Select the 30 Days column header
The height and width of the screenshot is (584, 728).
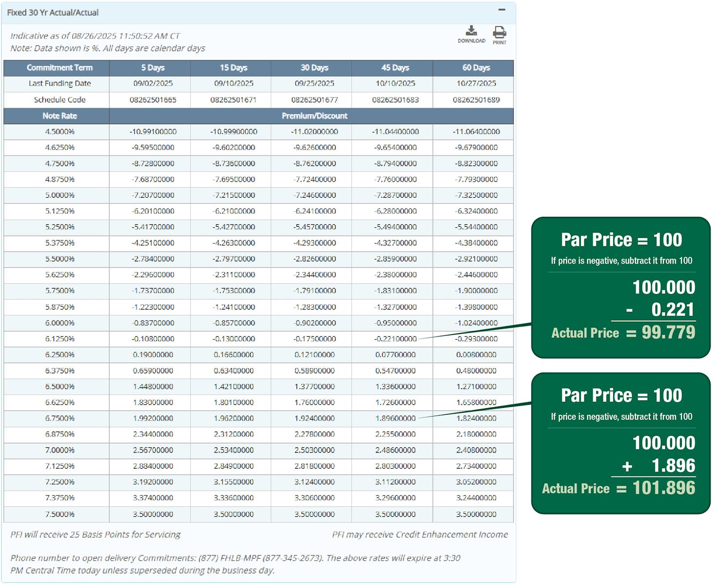coord(314,68)
